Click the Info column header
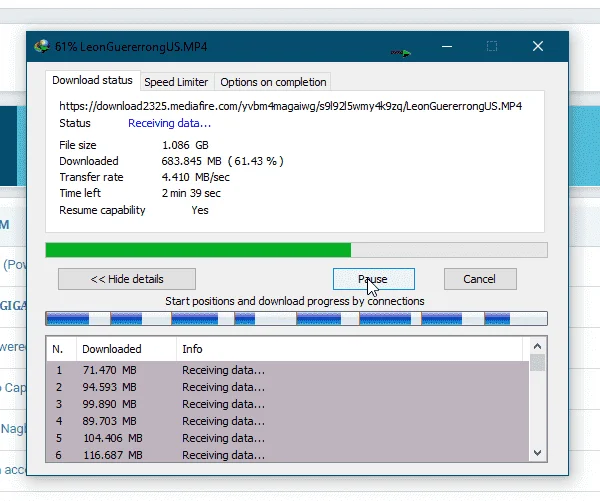The height and width of the screenshot is (501, 600). coord(349,349)
